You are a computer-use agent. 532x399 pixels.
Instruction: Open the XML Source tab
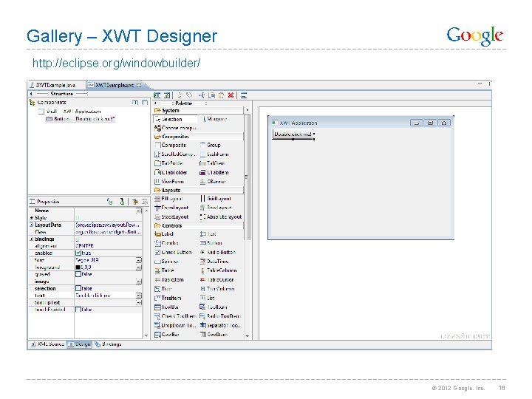coord(47,344)
